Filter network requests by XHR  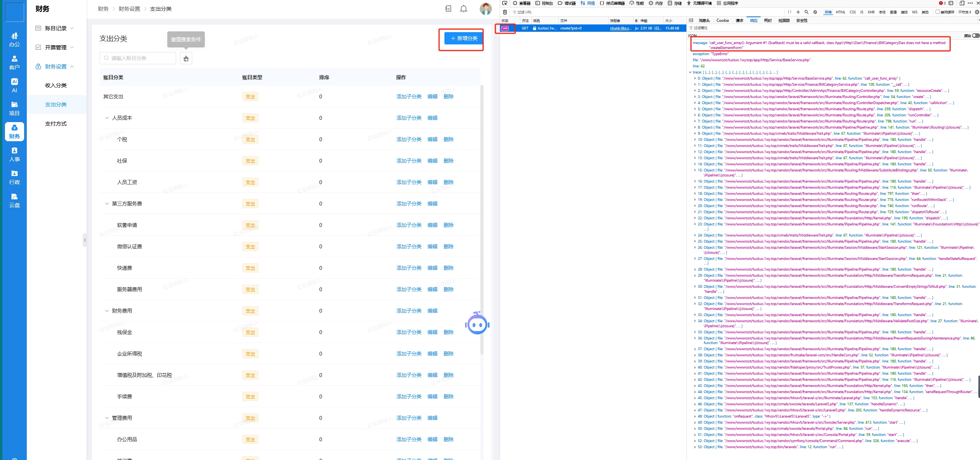(871, 12)
